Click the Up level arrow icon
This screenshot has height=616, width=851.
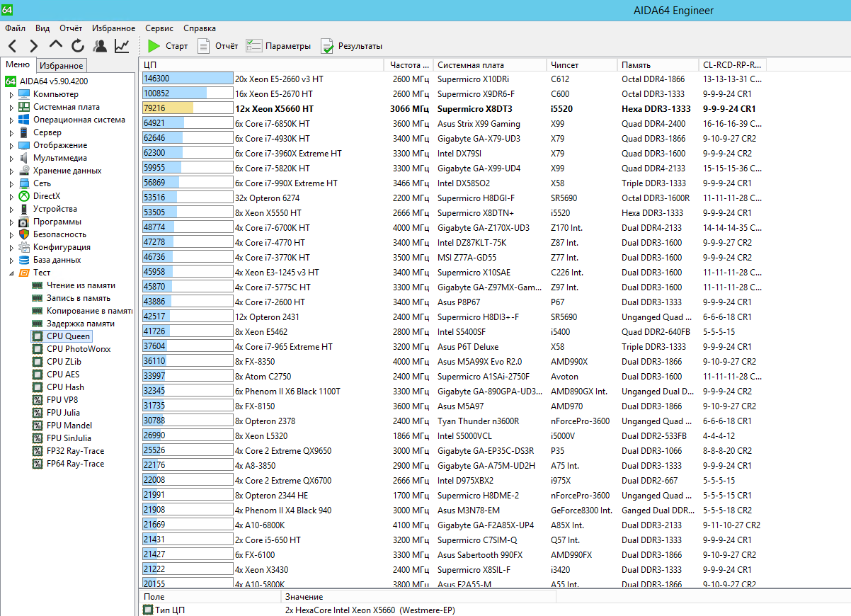click(x=56, y=45)
